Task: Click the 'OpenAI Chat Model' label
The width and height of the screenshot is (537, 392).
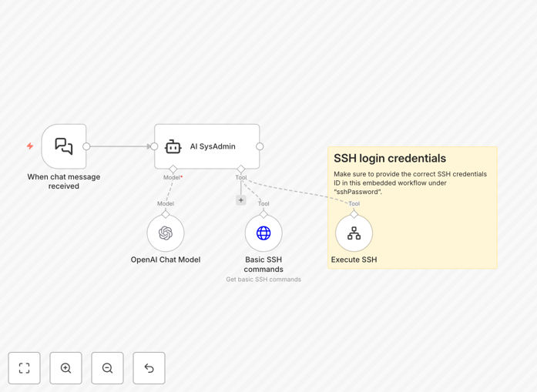Action: (x=166, y=260)
